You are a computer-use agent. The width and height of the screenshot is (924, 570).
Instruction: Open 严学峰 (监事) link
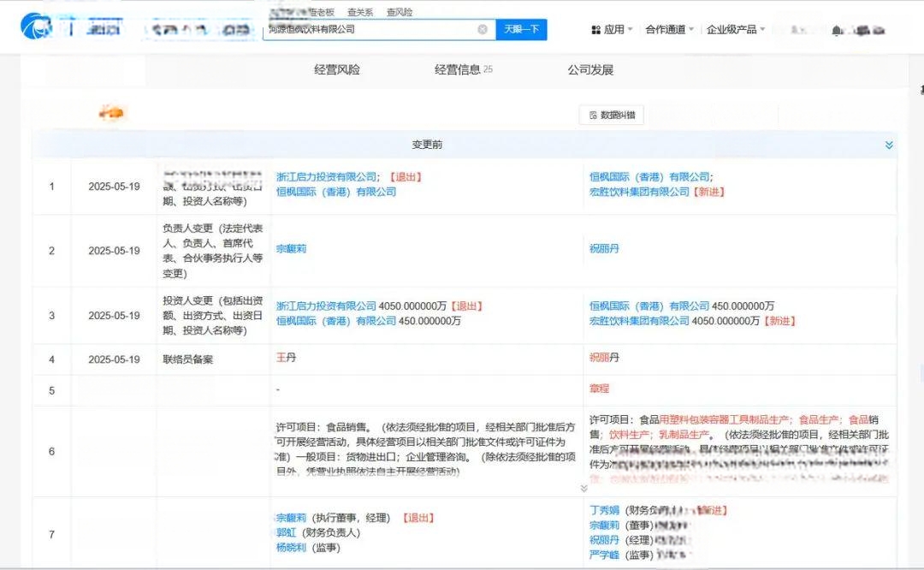[604, 555]
